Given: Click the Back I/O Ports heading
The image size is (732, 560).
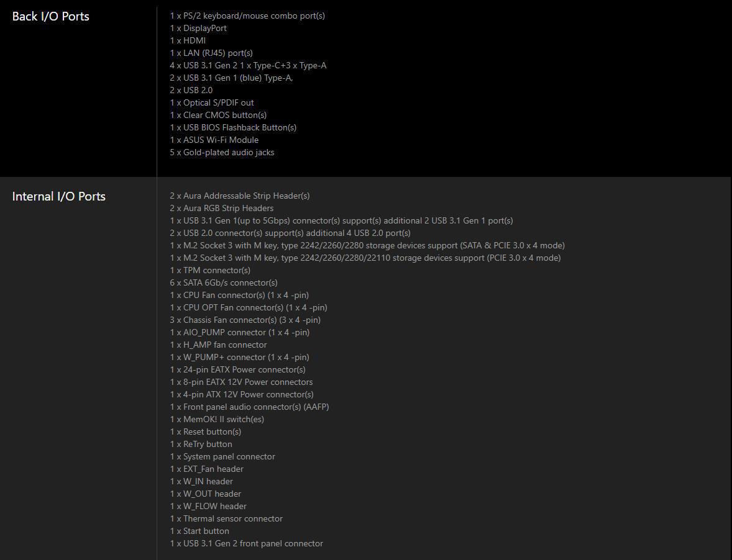Looking at the screenshot, I should (x=50, y=16).
